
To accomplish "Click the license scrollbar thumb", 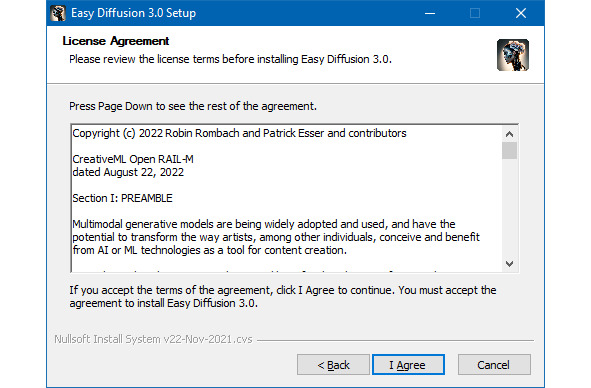I will [510, 151].
